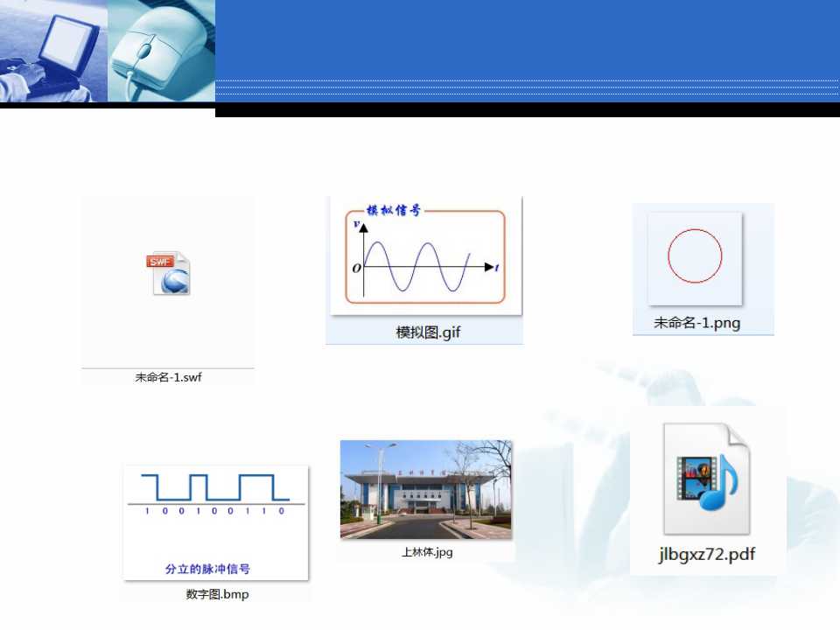Click the 分立的脉冲信号 caption text

(207, 569)
